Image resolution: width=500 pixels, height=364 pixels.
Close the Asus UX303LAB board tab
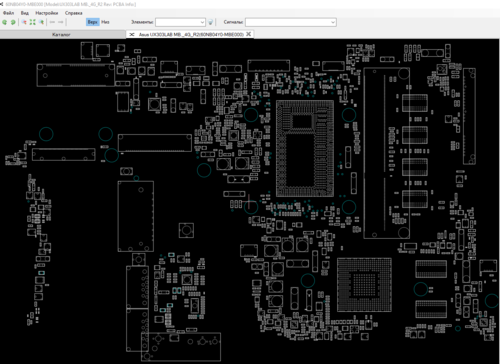[248, 34]
